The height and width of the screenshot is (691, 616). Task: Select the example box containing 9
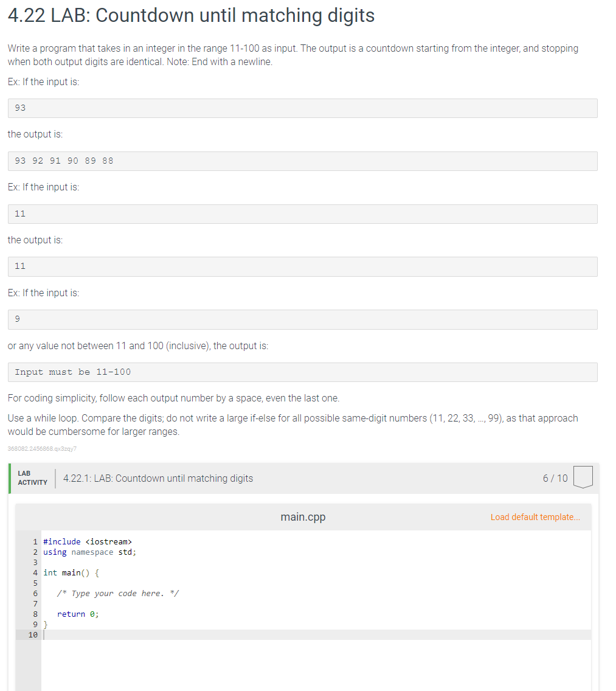(x=302, y=319)
